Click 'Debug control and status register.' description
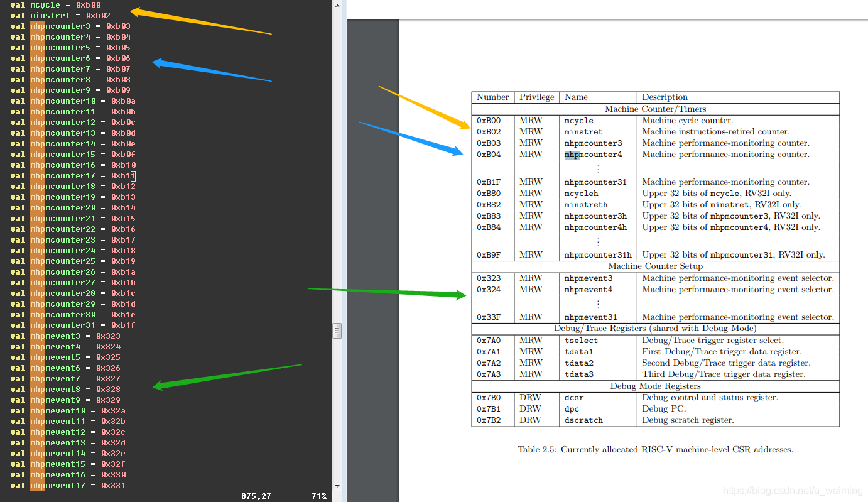The image size is (868, 502). tap(710, 398)
